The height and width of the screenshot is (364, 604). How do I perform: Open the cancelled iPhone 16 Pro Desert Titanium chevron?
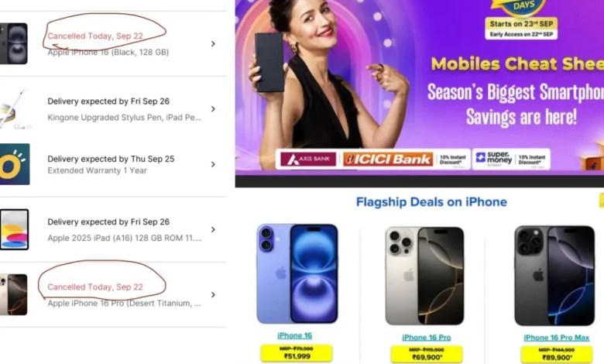(213, 294)
